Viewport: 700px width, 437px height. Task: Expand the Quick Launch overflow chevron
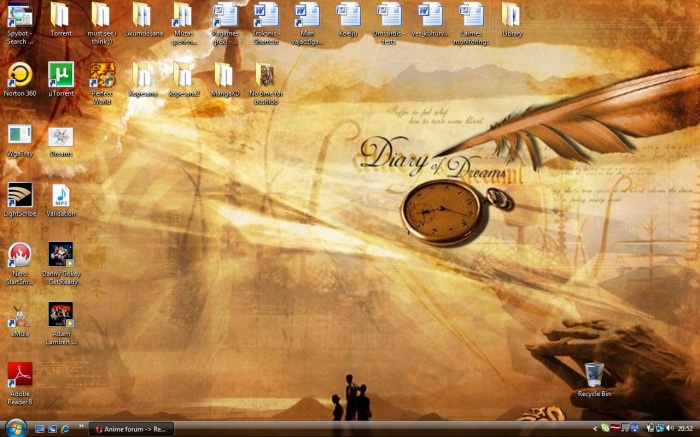[81, 425]
